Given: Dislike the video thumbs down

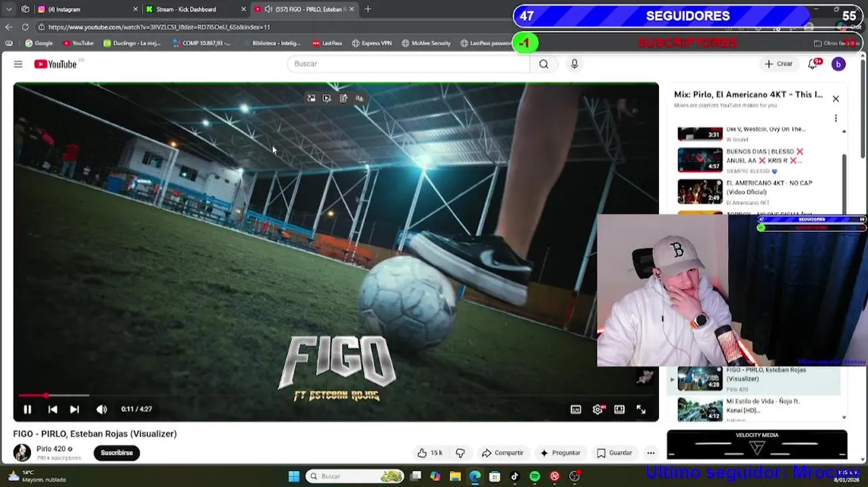Looking at the screenshot, I should (x=460, y=453).
